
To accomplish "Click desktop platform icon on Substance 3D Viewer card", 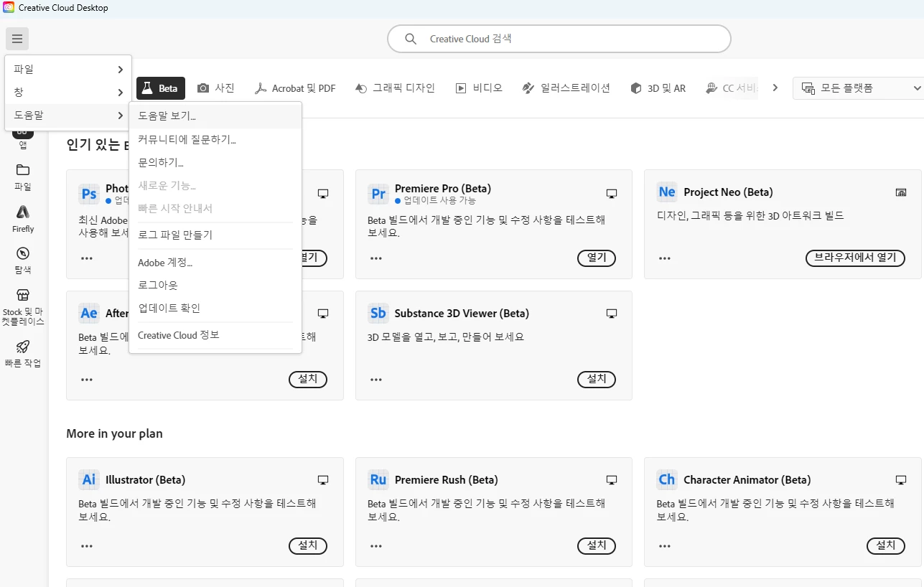I will point(612,314).
